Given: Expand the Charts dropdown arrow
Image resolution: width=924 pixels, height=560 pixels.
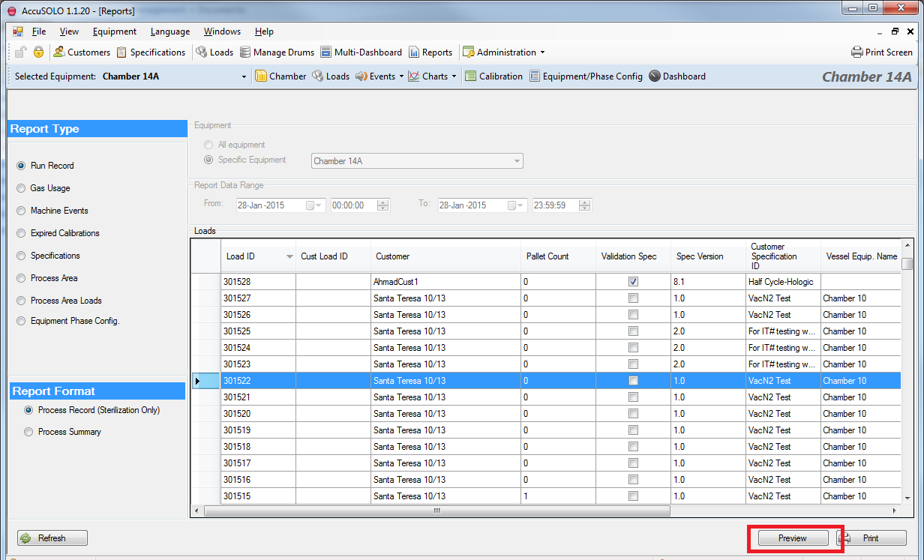Looking at the screenshot, I should 454,76.
